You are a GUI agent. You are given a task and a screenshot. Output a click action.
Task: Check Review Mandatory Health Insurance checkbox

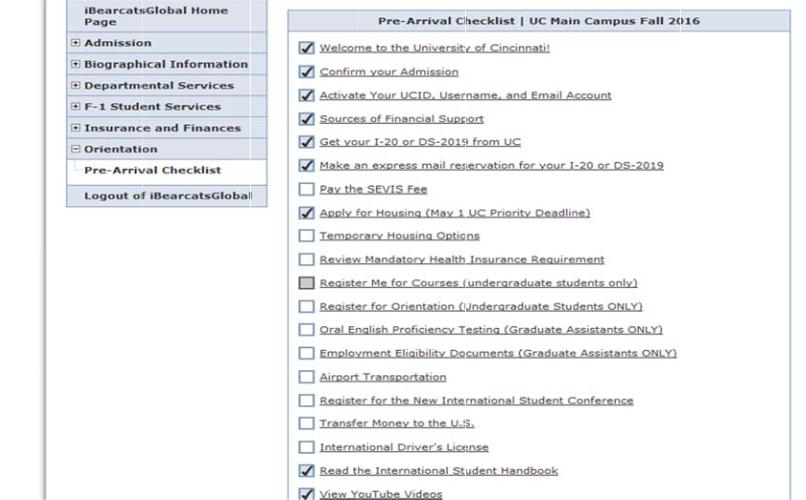306,260
